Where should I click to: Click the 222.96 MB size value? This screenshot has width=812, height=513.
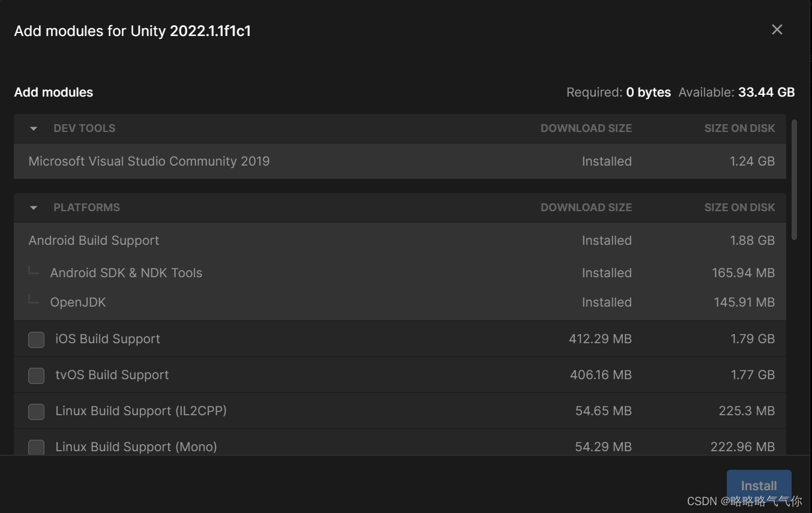point(742,447)
